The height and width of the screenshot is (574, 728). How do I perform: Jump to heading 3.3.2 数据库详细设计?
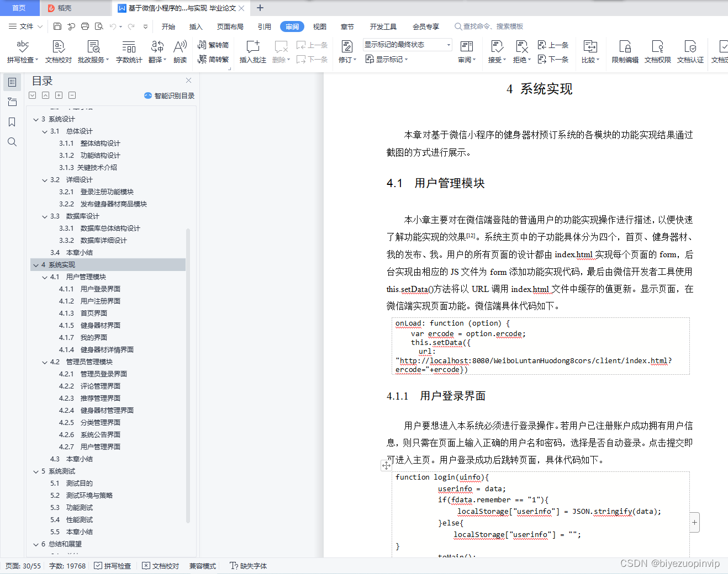click(x=93, y=241)
